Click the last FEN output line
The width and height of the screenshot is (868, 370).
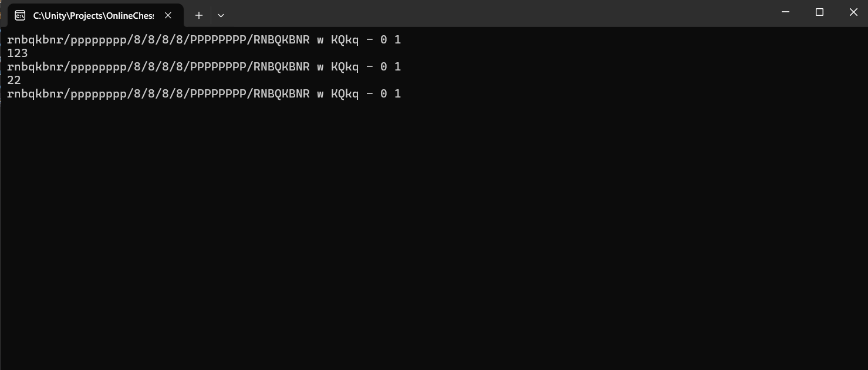pos(204,94)
